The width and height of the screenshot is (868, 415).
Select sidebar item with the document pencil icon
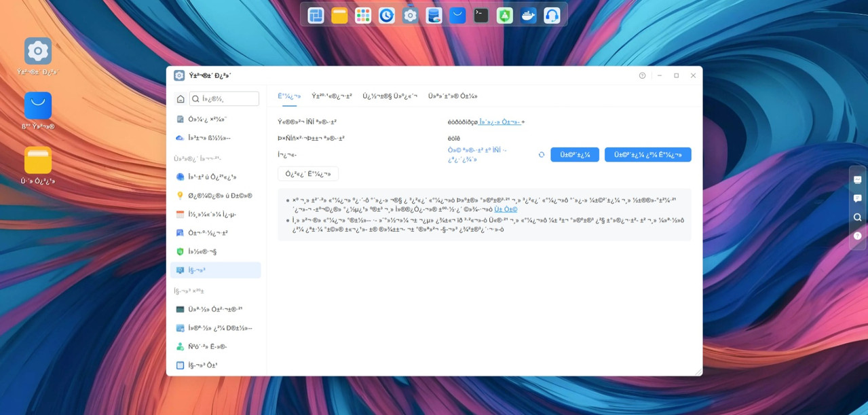(215, 119)
